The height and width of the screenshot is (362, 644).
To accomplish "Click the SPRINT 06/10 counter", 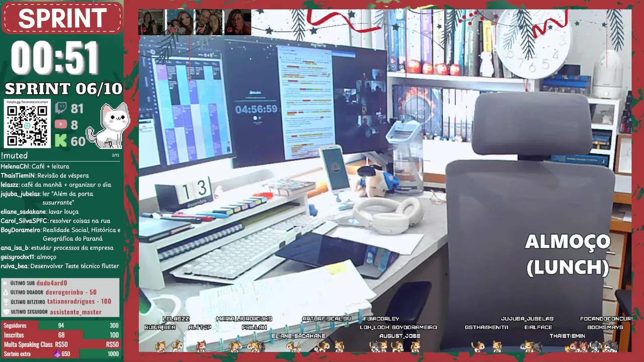I will [63, 89].
